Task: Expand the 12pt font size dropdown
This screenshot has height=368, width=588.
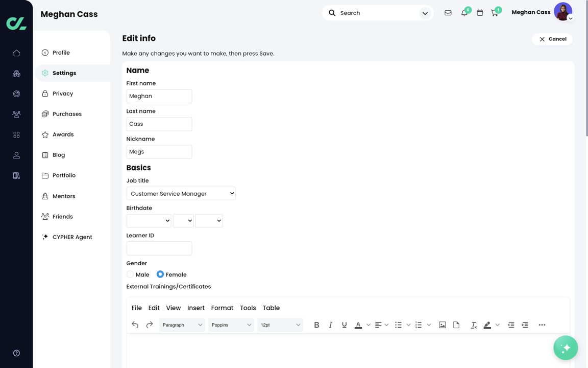Action: click(280, 325)
